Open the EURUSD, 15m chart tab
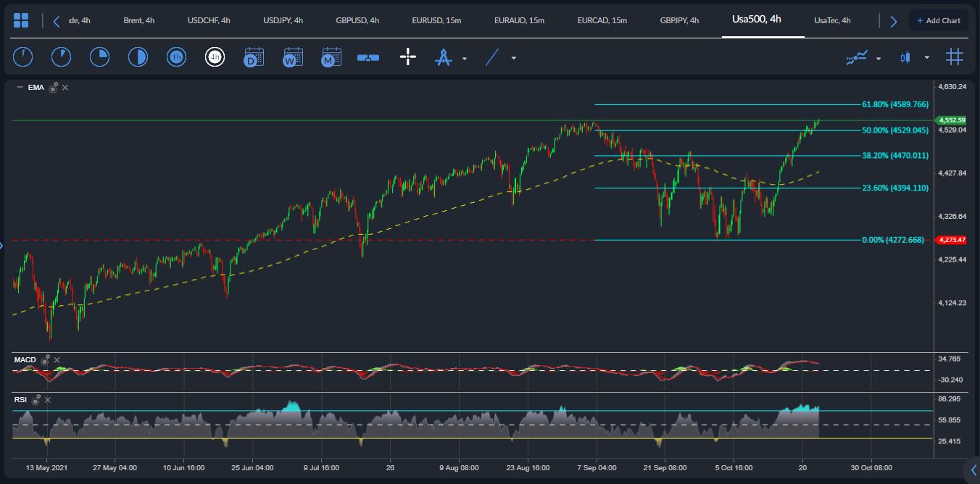Image resolution: width=980 pixels, height=484 pixels. 437,20
